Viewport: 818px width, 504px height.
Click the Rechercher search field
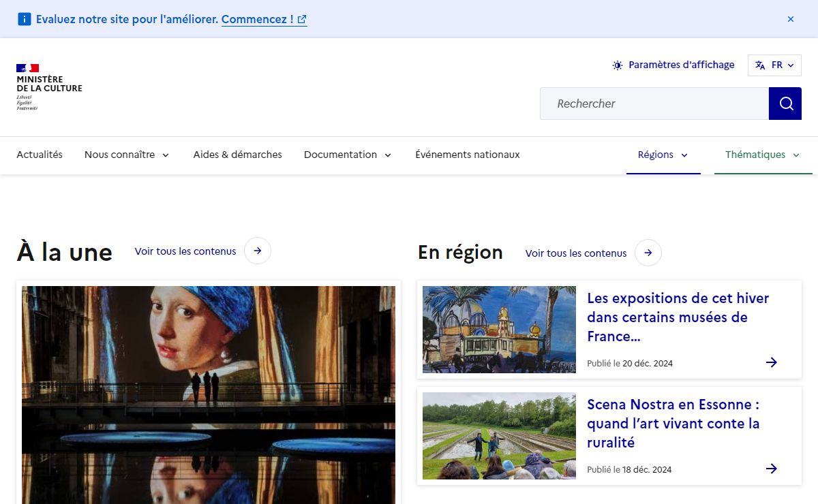pos(654,104)
